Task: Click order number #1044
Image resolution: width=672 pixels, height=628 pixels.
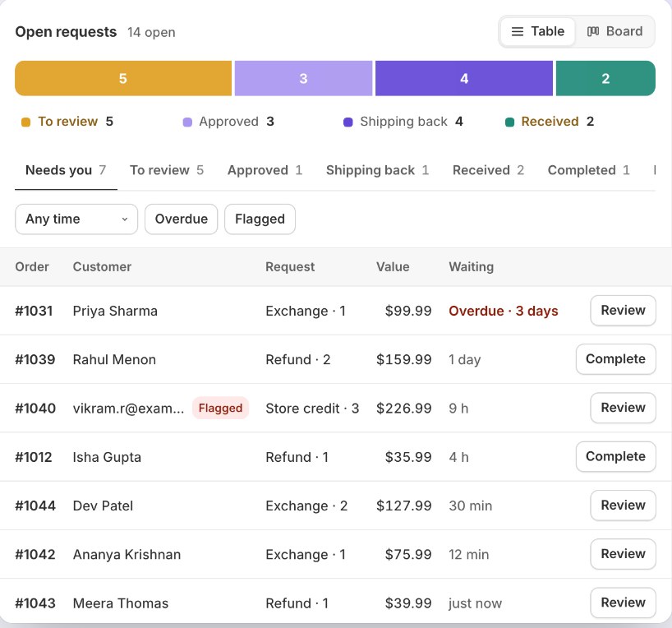Action: pyautogui.click(x=35, y=506)
